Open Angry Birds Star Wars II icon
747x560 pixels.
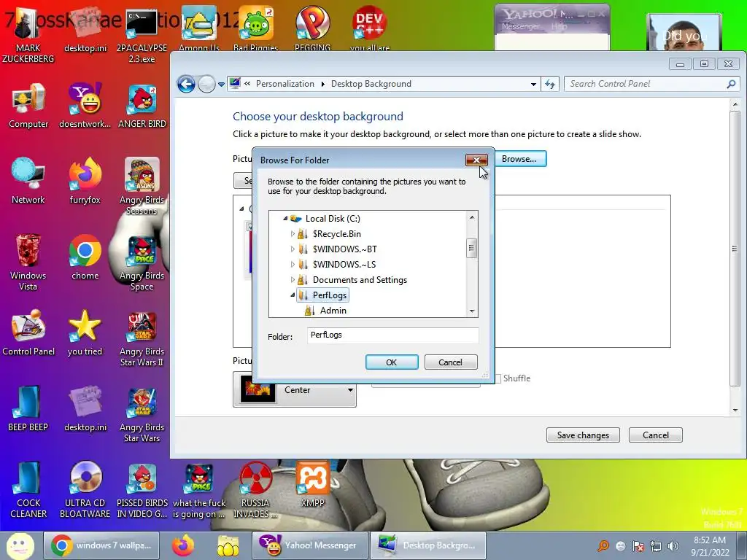click(142, 338)
